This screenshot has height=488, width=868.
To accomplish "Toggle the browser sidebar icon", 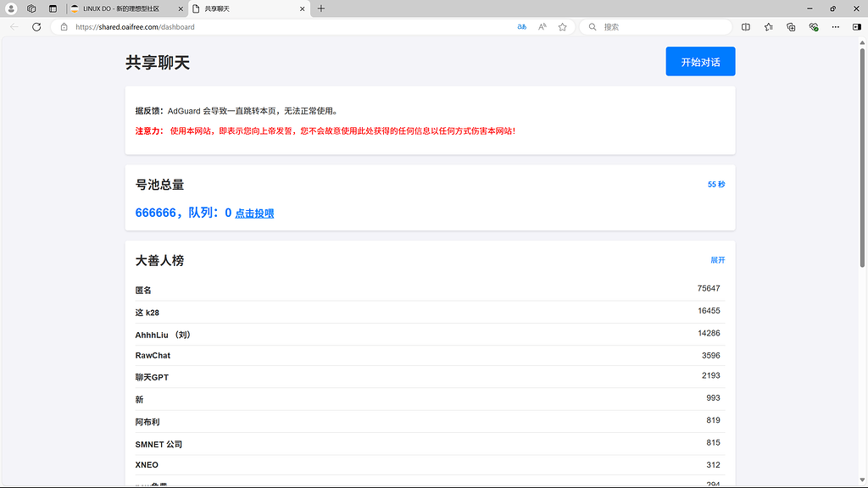I will (857, 26).
